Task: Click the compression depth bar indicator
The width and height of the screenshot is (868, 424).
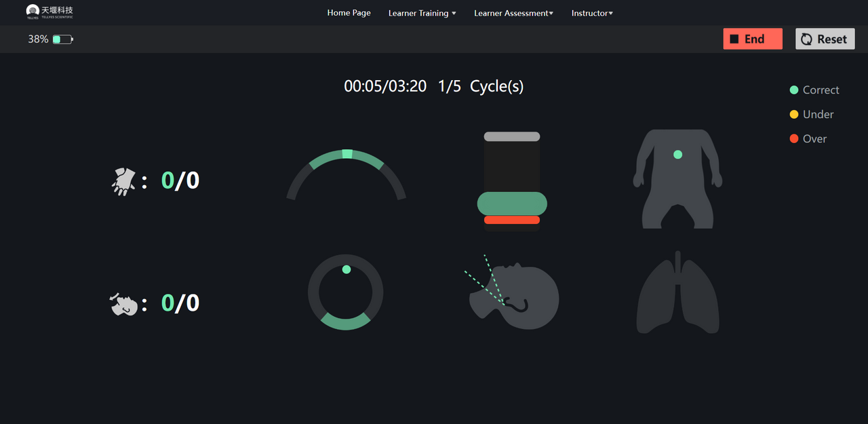Action: (x=512, y=181)
